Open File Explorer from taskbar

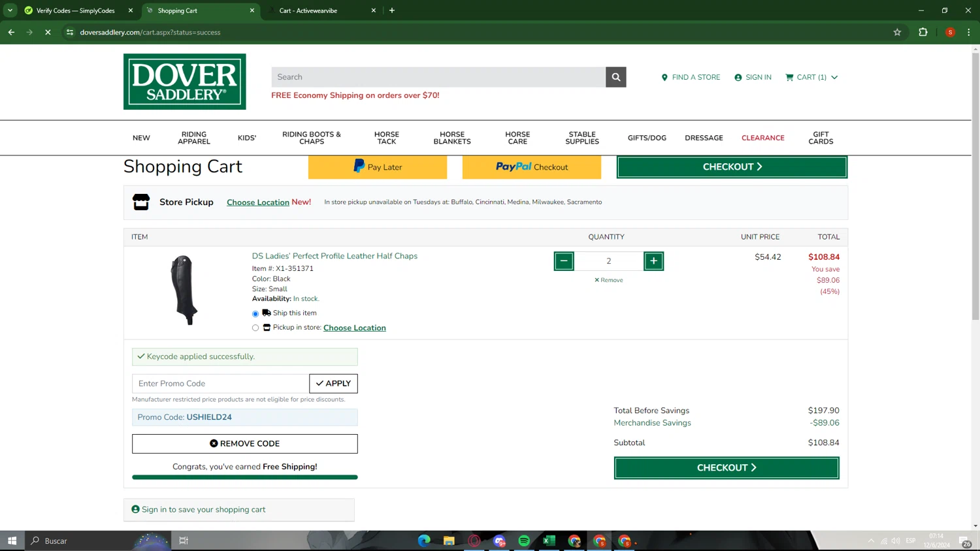pos(449,541)
